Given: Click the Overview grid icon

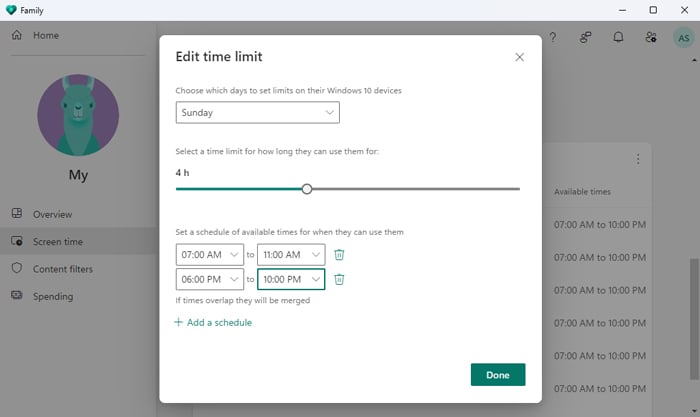Looking at the screenshot, I should (17, 213).
